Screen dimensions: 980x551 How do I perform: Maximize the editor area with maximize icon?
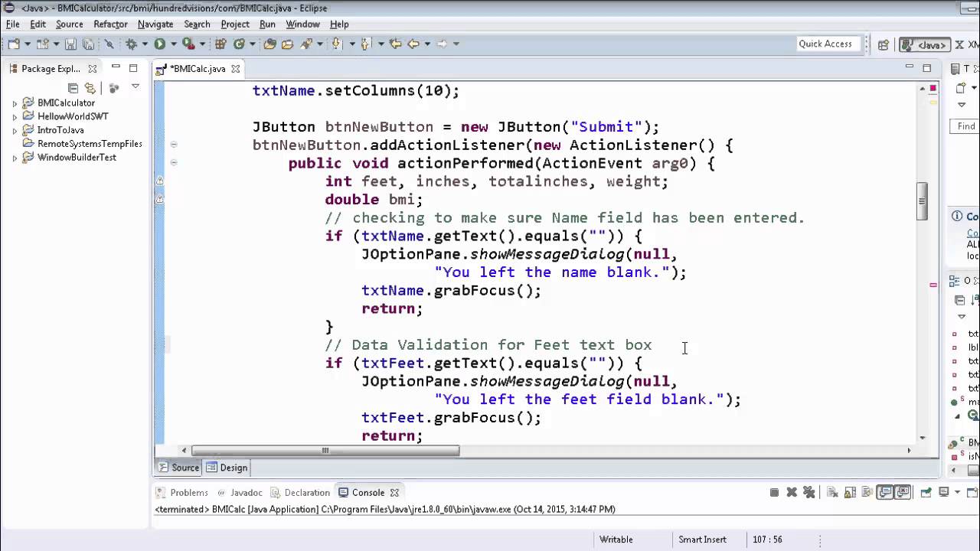(x=926, y=68)
